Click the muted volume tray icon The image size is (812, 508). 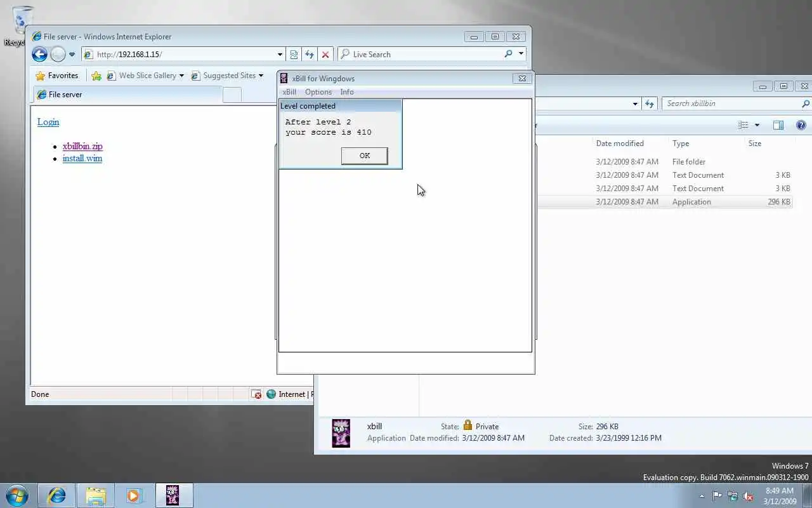point(749,496)
